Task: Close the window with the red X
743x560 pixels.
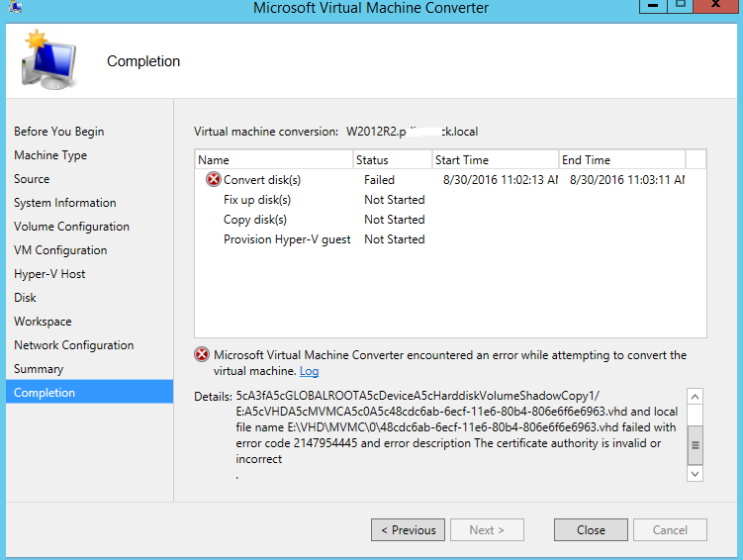Action: pos(716,6)
